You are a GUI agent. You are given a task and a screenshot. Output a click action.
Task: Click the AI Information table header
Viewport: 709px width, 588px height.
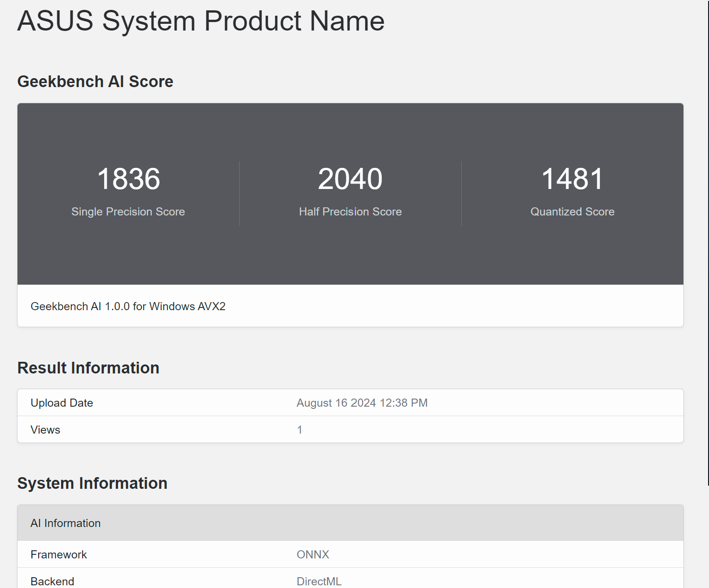[350, 523]
